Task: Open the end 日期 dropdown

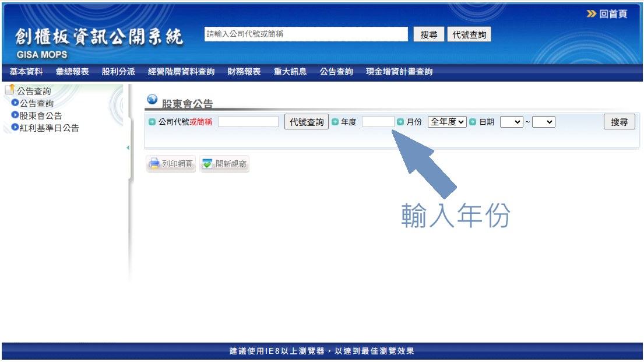Action: [x=544, y=122]
